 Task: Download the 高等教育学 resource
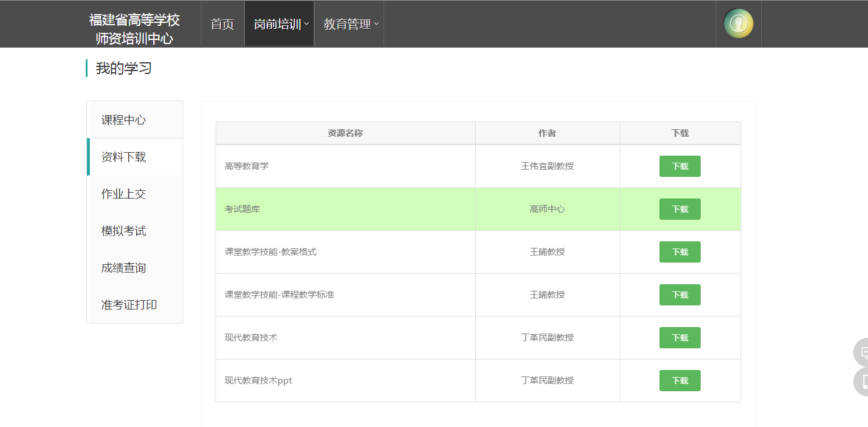[x=679, y=166]
